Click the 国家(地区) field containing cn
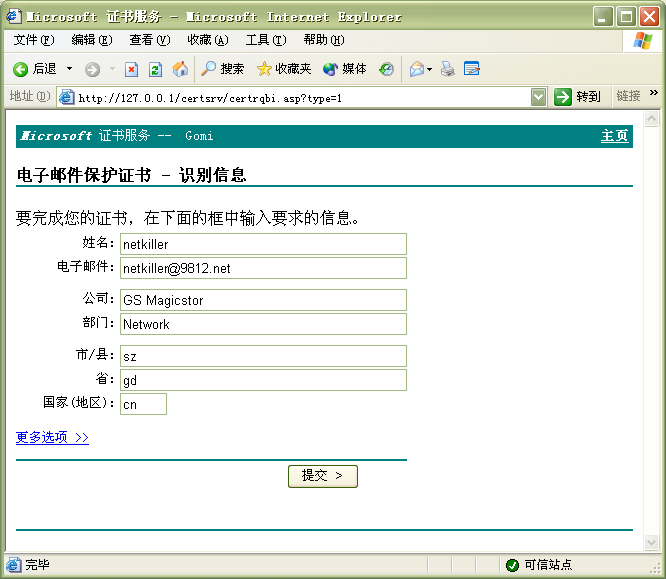666x579 pixels. tap(144, 404)
